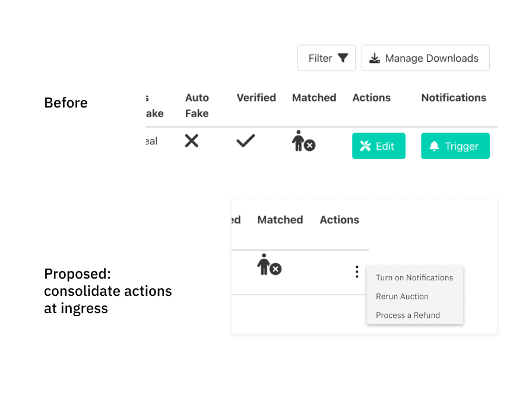Select Process a Refund option
The height and width of the screenshot is (398, 532).
(x=408, y=315)
